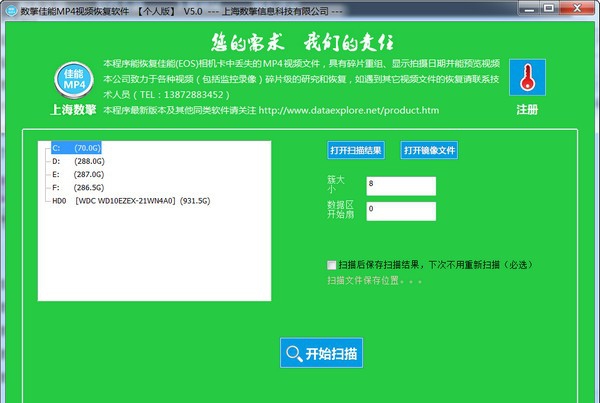Select HD0 WDC WD10EZEX disk entry

tap(131, 201)
